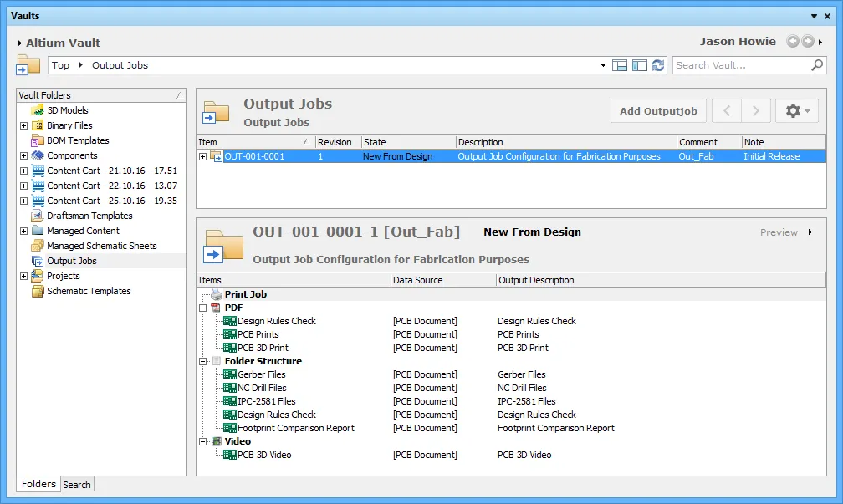843x504 pixels.
Task: Click the Print Job printer icon
Action: pos(217,294)
